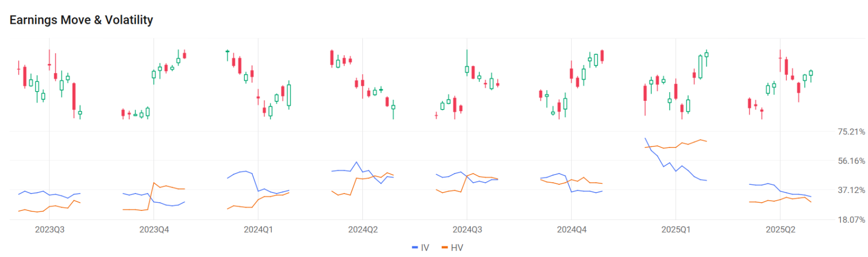Image resolution: width=868 pixels, height=257 pixels.
Task: Click the blue IV legend color marker
Action: tap(415, 248)
